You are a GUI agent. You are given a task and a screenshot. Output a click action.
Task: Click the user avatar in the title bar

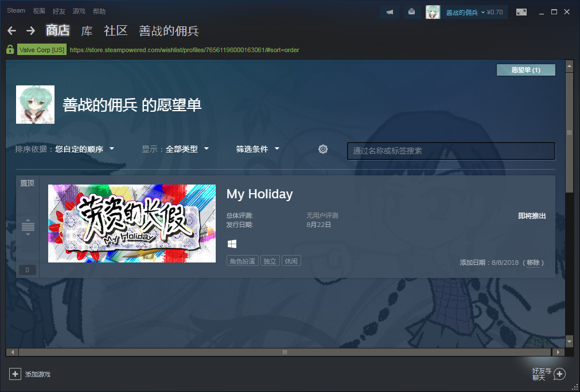tap(433, 12)
